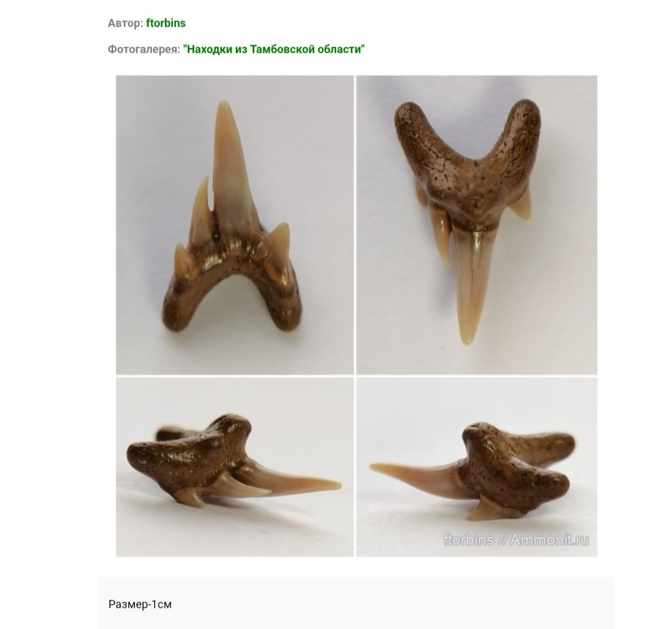Click the "Фотогалерея:" label

144,49
